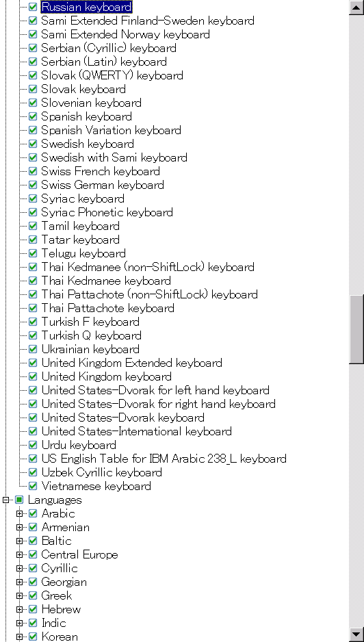Select US English Table for IBM Arabic 238_L
364x642 pixels.
tap(164, 459)
